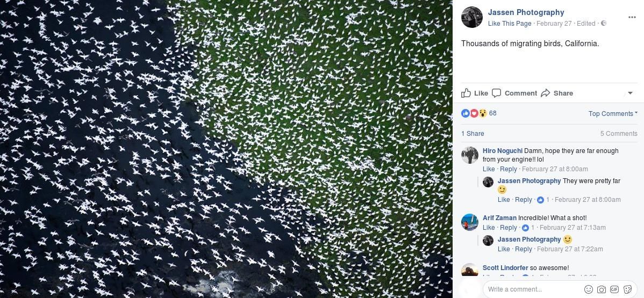Expand the Top Comments sort dropdown
The height and width of the screenshot is (298, 644).
tap(613, 114)
